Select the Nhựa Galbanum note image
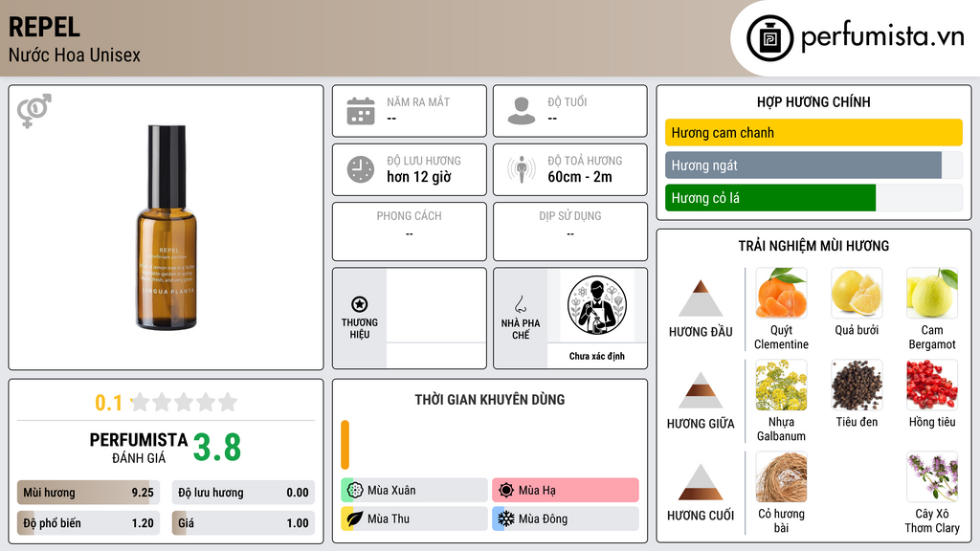The image size is (980, 551). (x=781, y=385)
